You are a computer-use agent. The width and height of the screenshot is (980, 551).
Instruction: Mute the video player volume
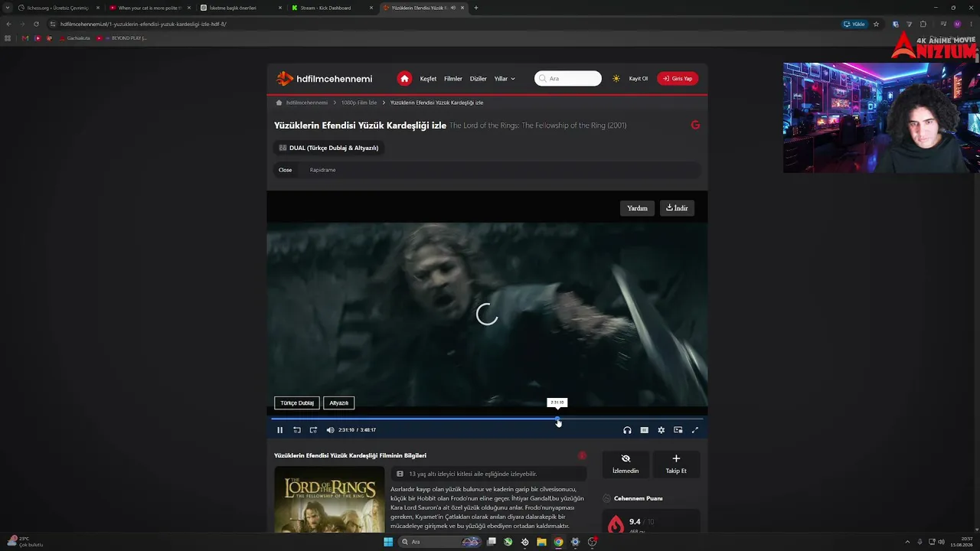click(330, 430)
